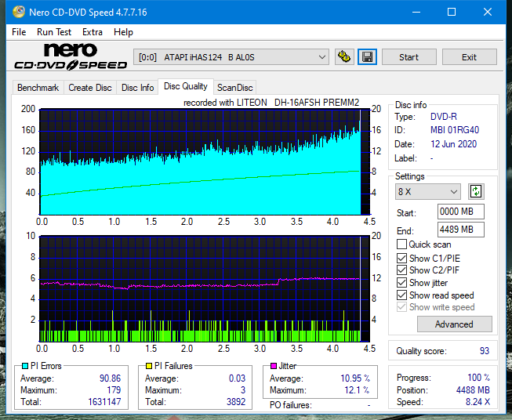Click the cyan PI Errors color swatch

click(x=25, y=366)
